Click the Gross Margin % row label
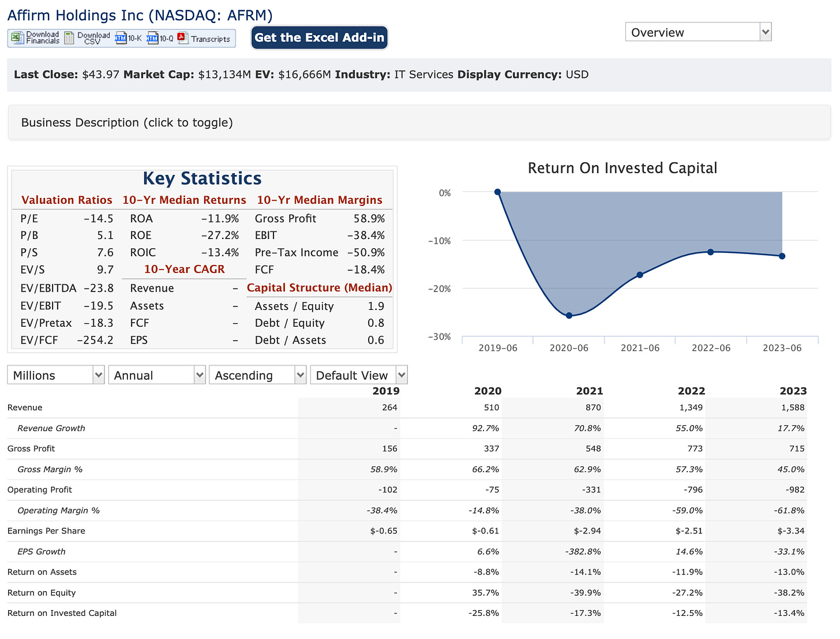The height and width of the screenshot is (639, 840). point(50,469)
